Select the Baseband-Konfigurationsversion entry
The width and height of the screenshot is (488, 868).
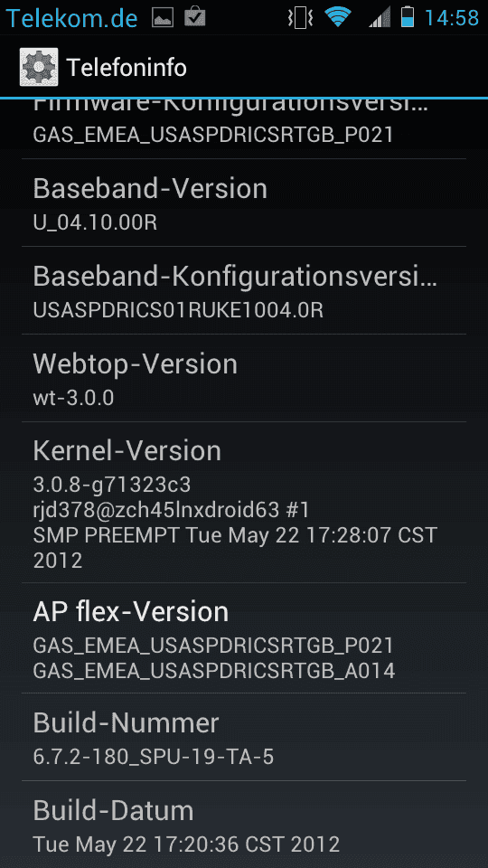pyautogui.click(x=244, y=290)
